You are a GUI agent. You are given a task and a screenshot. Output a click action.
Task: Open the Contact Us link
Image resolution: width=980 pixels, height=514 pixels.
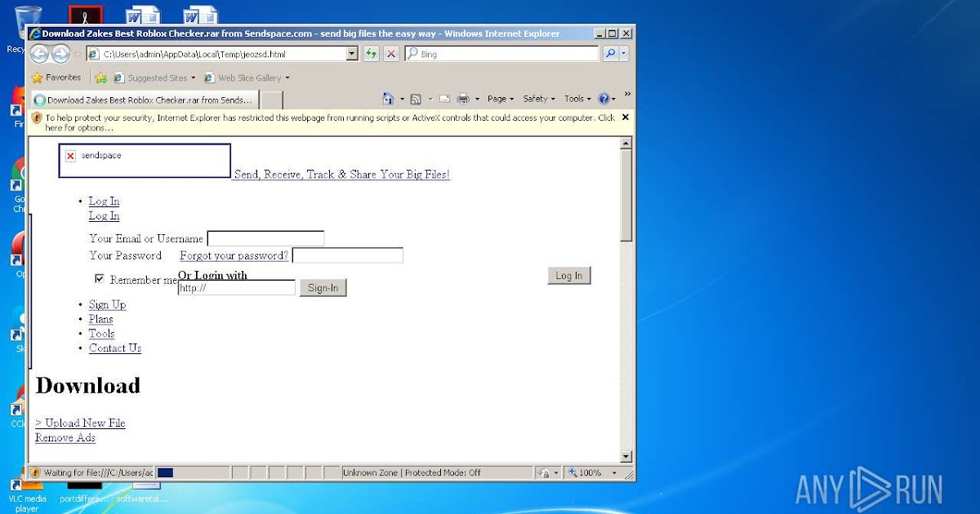coord(115,348)
